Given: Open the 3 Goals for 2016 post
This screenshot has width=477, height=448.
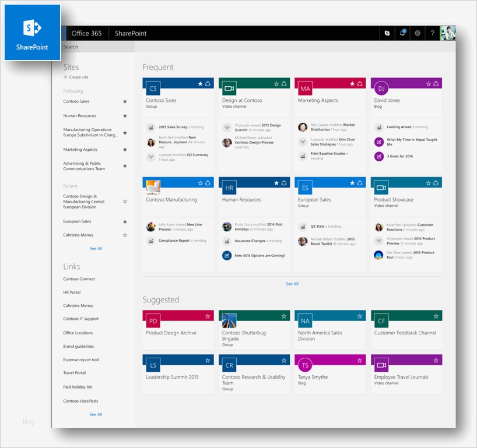Looking at the screenshot, I should (399, 156).
